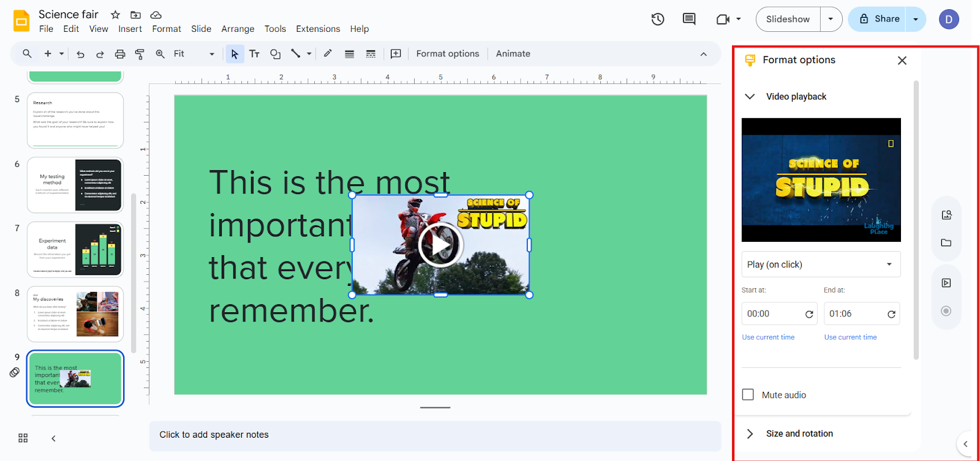Open the Arrange menu
The width and height of the screenshot is (980, 461).
click(238, 29)
